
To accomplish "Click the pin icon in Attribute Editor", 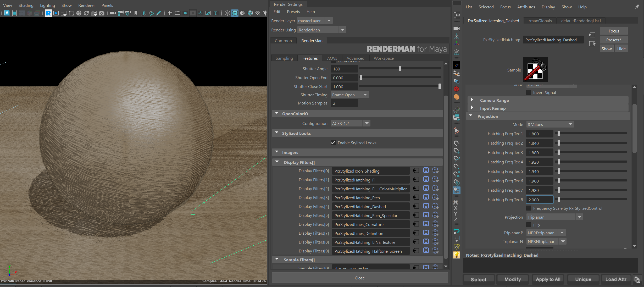I will click(x=637, y=7).
